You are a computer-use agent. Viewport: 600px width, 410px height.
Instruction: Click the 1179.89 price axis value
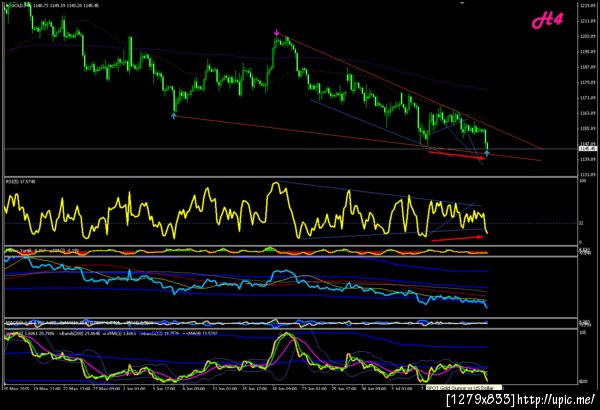point(587,82)
